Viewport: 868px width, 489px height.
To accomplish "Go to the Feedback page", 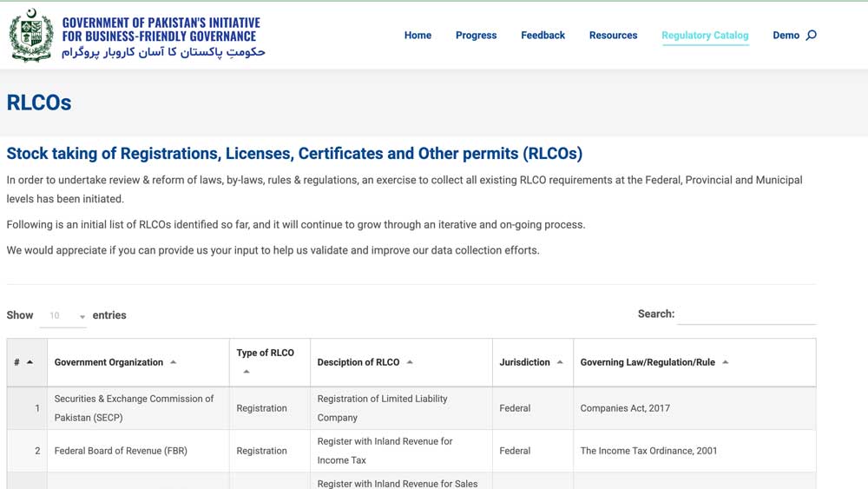I will click(542, 35).
